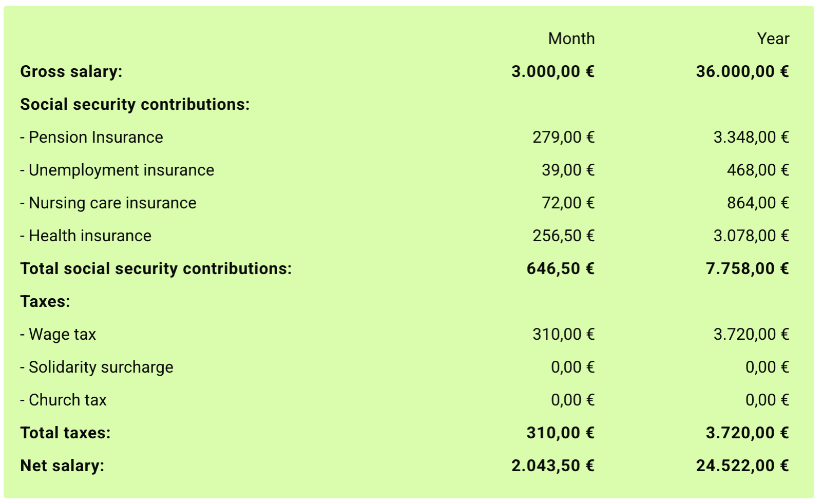Select the Solidarity surcharge label
Screen dimensions: 823x504
point(97,367)
